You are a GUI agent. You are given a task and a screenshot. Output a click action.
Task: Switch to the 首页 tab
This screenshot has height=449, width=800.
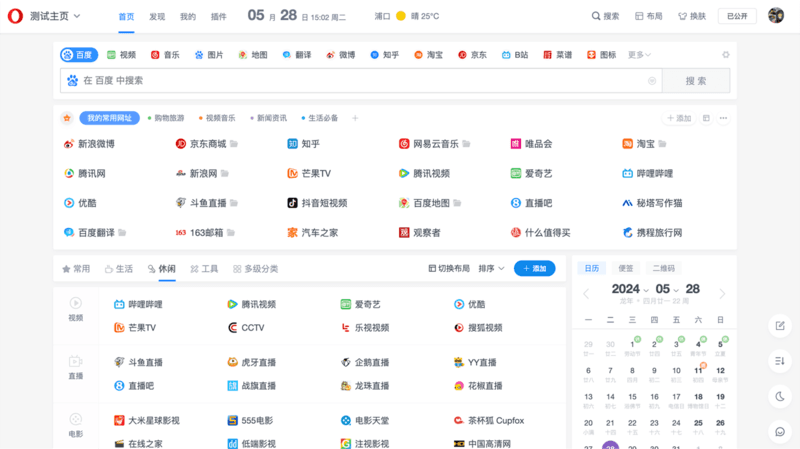(126, 17)
